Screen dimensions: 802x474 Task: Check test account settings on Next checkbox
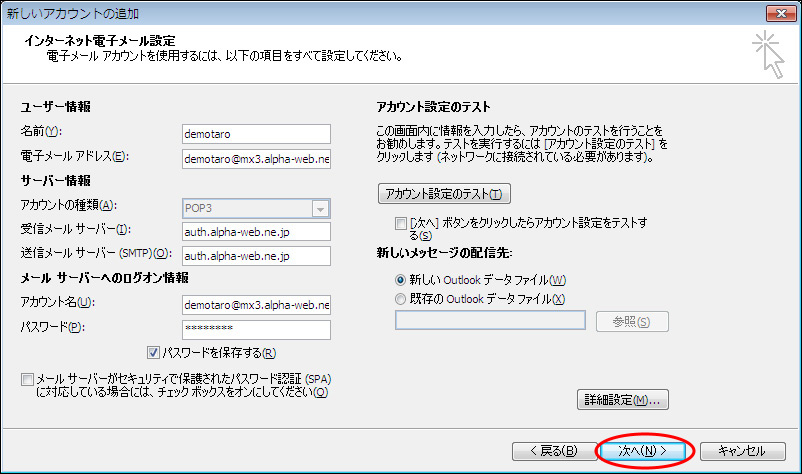[x=400, y=223]
